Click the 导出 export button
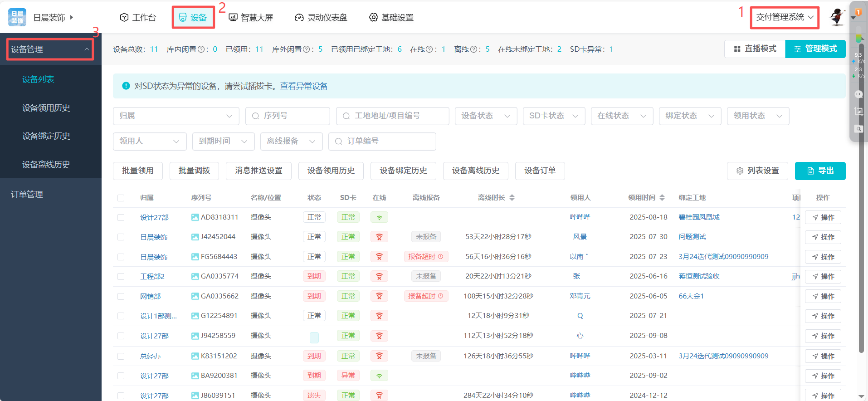Screen dimensions: 868x401 [x=820, y=171]
